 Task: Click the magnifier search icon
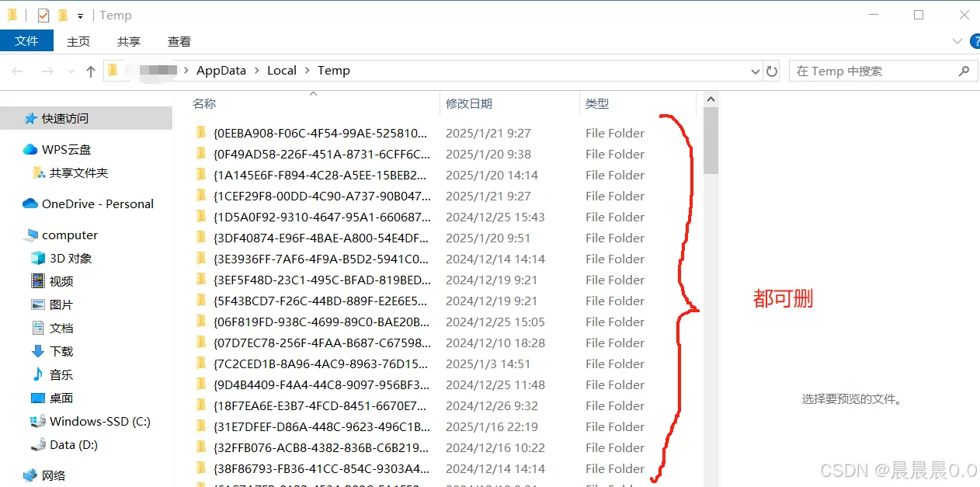click(964, 71)
